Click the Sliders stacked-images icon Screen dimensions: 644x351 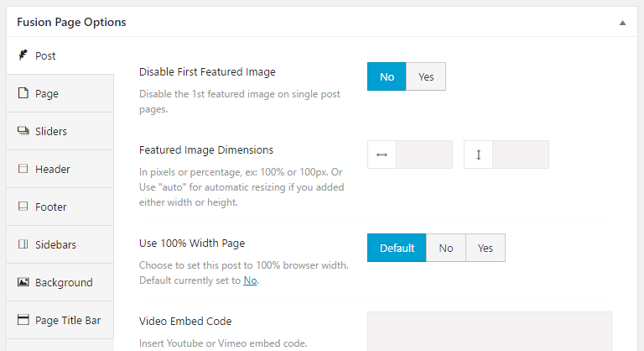(x=23, y=131)
